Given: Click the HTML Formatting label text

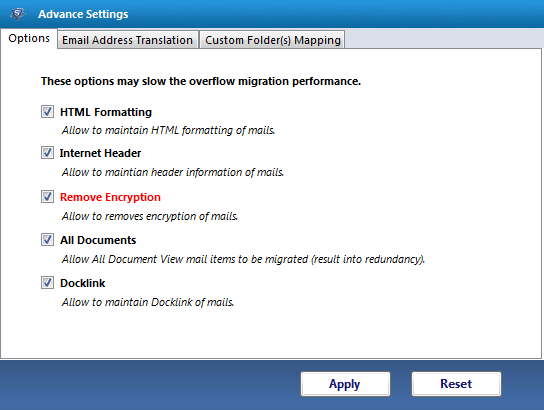Looking at the screenshot, I should coord(106,112).
